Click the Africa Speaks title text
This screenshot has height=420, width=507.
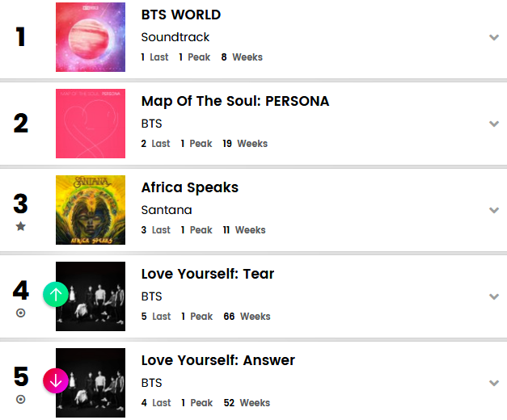(190, 187)
